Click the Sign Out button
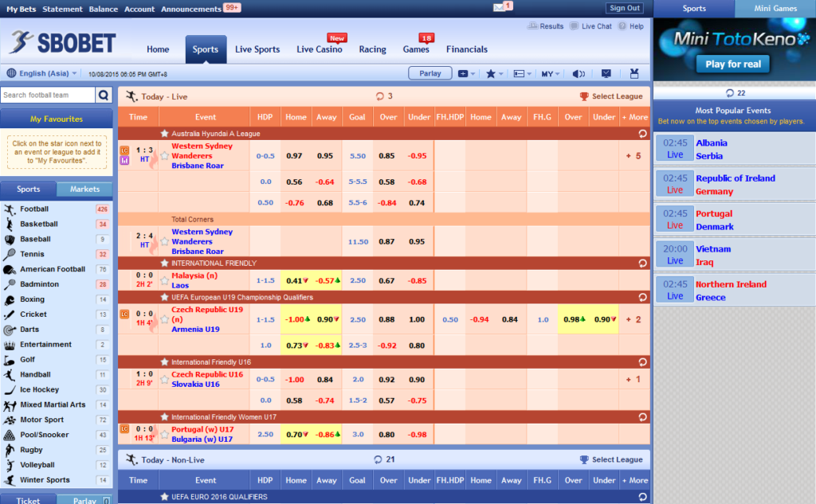This screenshot has width=816, height=504. (x=624, y=8)
